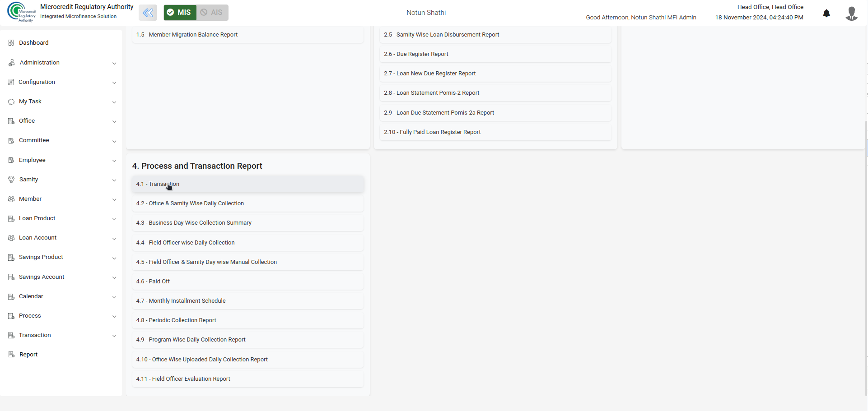Open 4.6 Paid Off report
This screenshot has width=868, height=411.
click(247, 282)
